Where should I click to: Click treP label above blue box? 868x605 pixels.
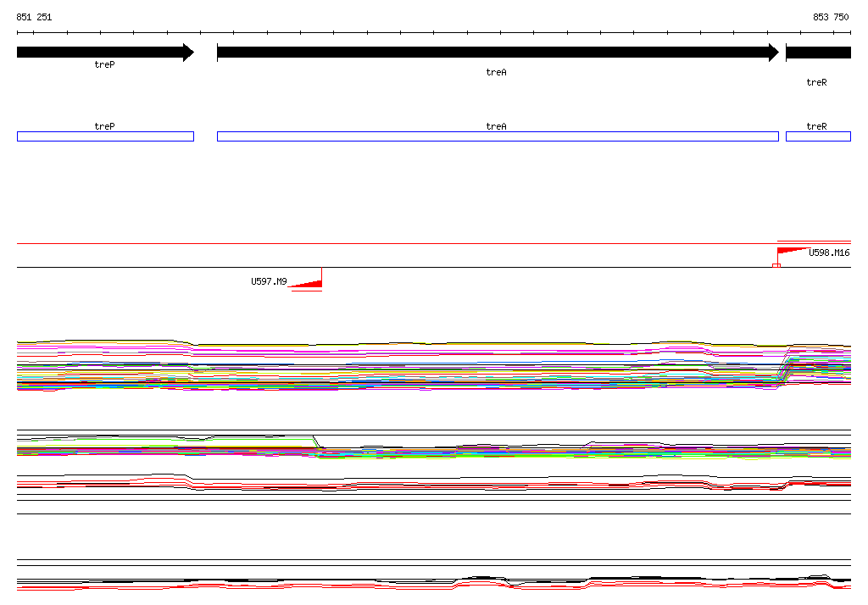click(x=104, y=126)
